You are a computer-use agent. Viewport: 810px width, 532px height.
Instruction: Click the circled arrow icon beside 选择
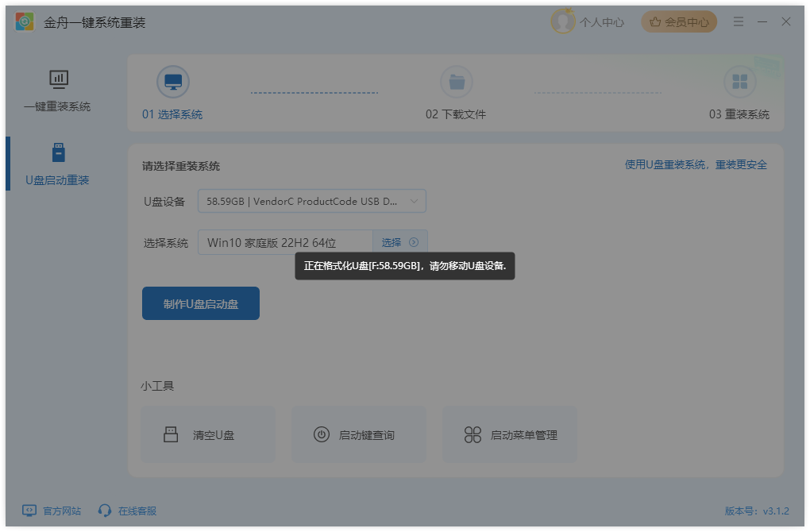point(414,242)
